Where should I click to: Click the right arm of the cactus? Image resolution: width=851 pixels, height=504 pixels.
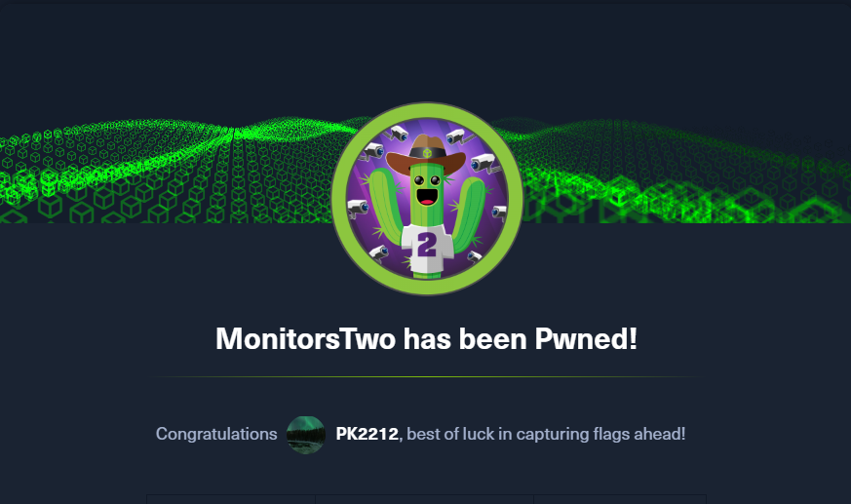pyautogui.click(x=468, y=213)
